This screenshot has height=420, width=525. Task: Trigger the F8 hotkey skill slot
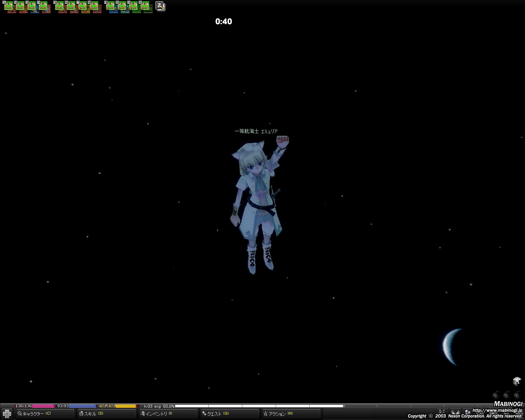tap(95, 7)
